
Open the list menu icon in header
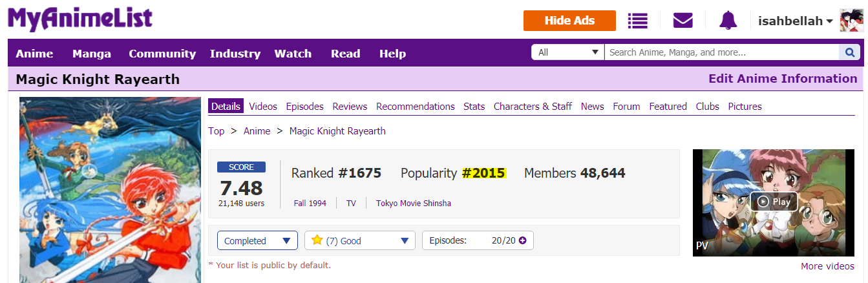(638, 21)
